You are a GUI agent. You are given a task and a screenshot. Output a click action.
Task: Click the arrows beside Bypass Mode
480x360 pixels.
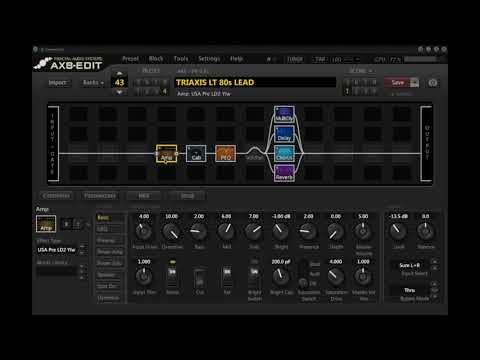point(434,290)
